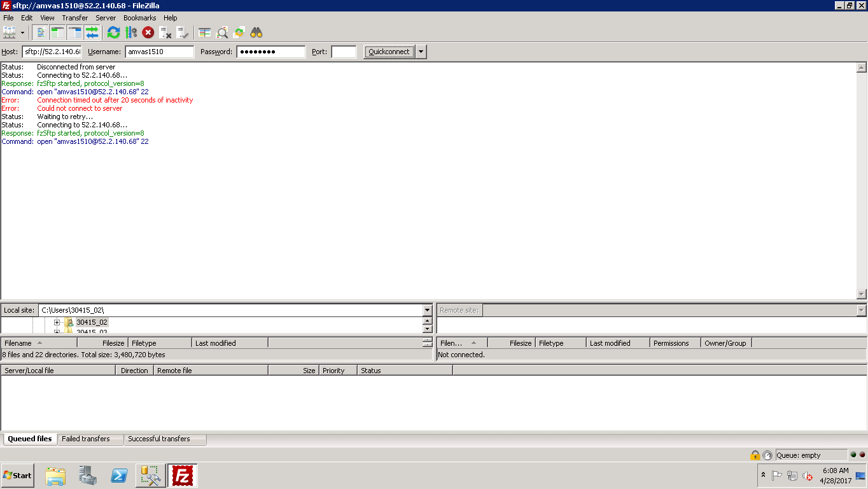Screen dimensions: 868x489
Task: Click the Priority queue column header
Action: (337, 370)
